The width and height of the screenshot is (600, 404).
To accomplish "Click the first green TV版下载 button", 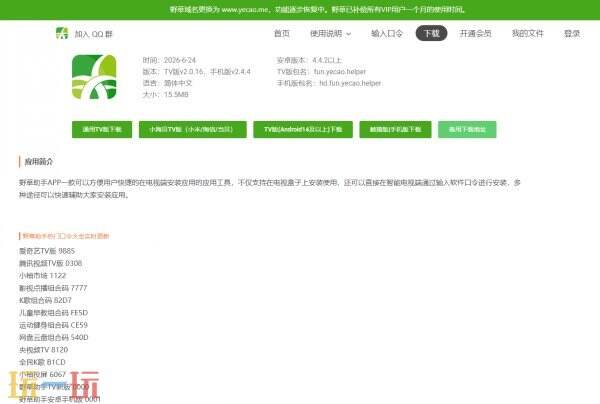I will click(102, 129).
